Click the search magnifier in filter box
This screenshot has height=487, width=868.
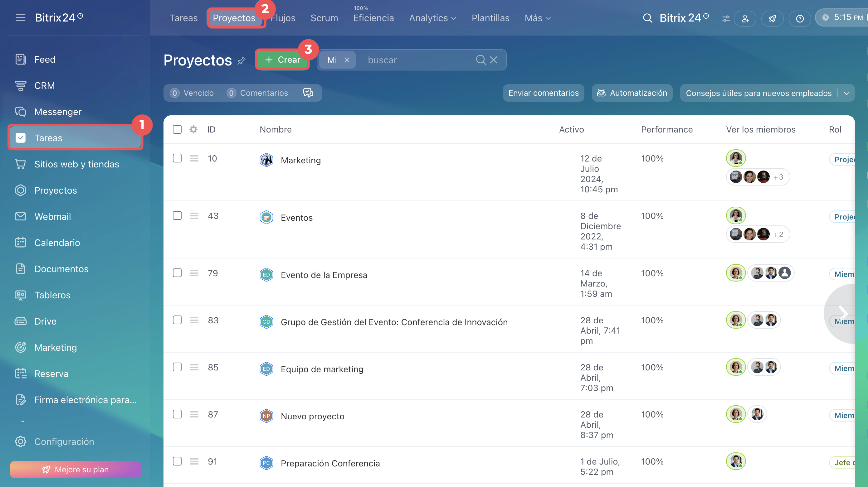click(481, 60)
